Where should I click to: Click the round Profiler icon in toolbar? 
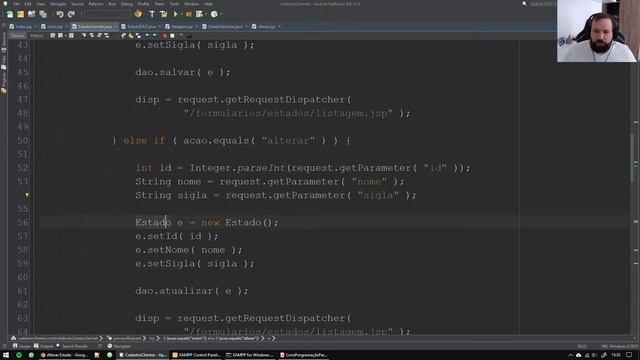pyautogui.click(x=214, y=14)
